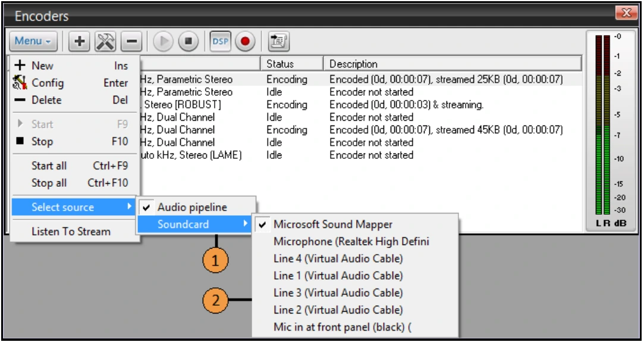The height and width of the screenshot is (342, 644).
Task: Open encoder config tools toolbar icon
Action: pyautogui.click(x=106, y=42)
